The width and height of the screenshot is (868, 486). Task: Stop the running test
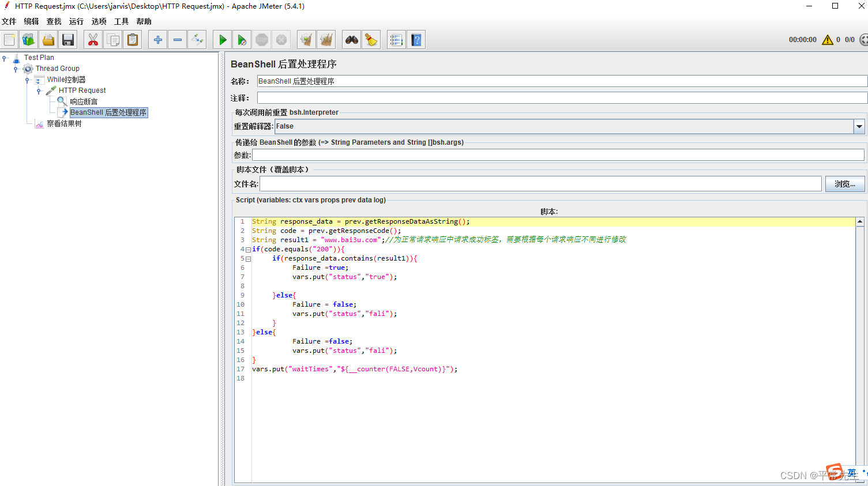[262, 39]
